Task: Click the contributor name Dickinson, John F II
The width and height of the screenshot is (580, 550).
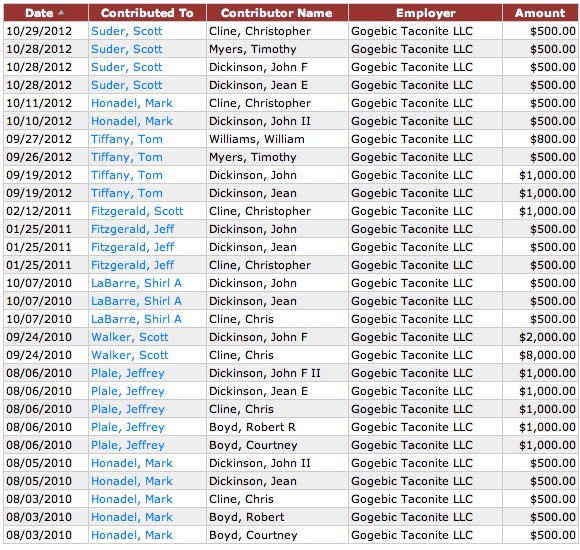Action: pos(265,373)
